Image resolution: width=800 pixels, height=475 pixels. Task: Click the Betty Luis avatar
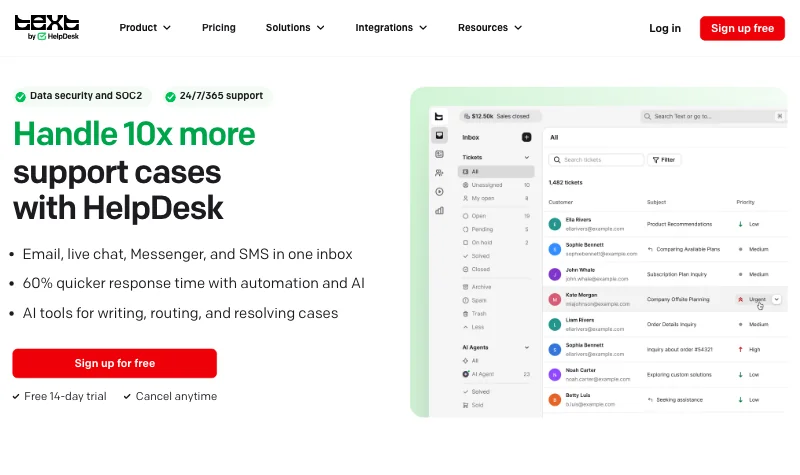click(x=555, y=399)
